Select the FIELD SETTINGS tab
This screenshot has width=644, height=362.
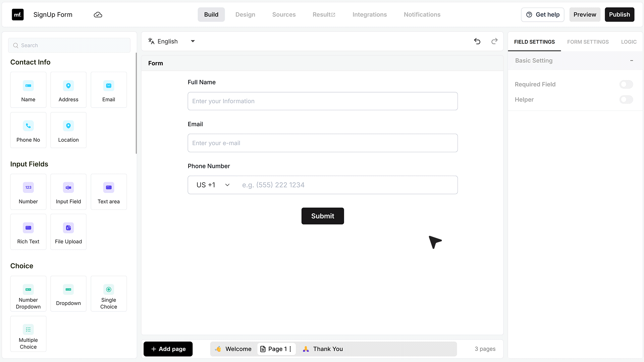point(534,42)
